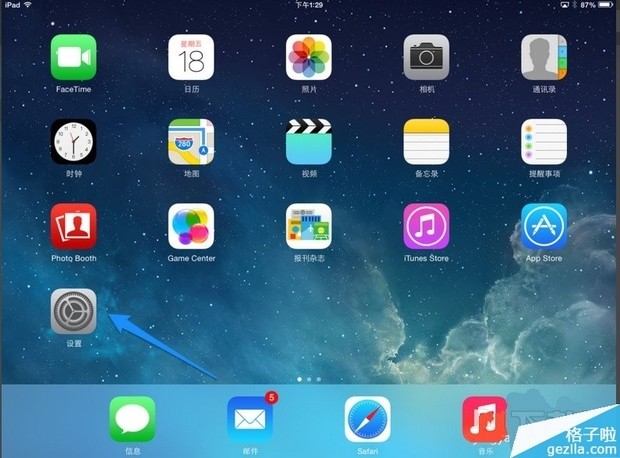Tap the FaceTime label text
The height and width of the screenshot is (458, 620).
point(74,89)
